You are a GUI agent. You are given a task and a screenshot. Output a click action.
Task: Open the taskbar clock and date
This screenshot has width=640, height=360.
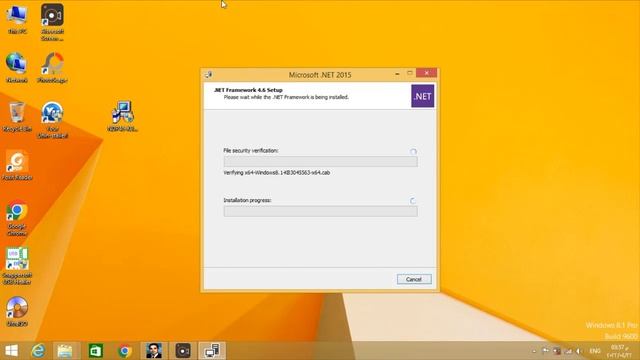[620, 351]
